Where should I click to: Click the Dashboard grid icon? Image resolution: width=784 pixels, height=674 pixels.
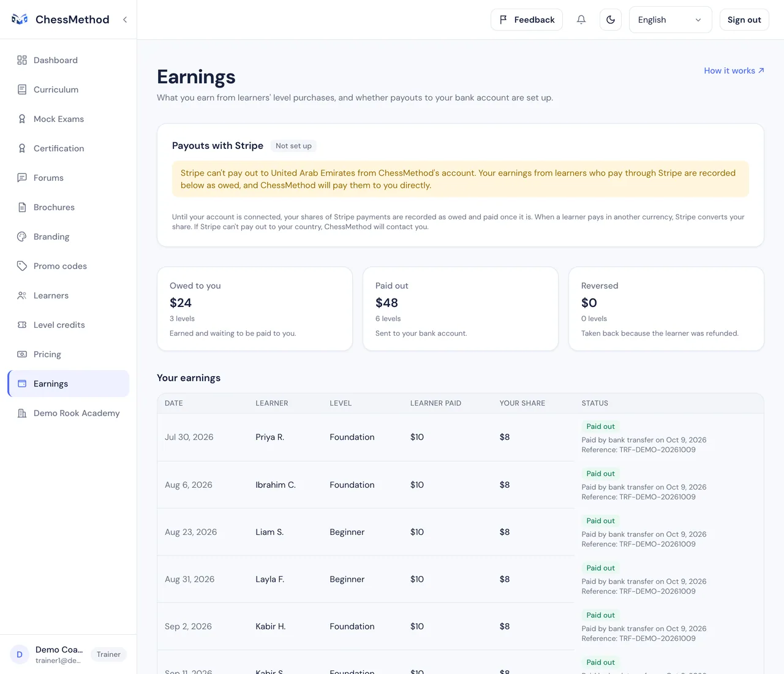tap(22, 60)
